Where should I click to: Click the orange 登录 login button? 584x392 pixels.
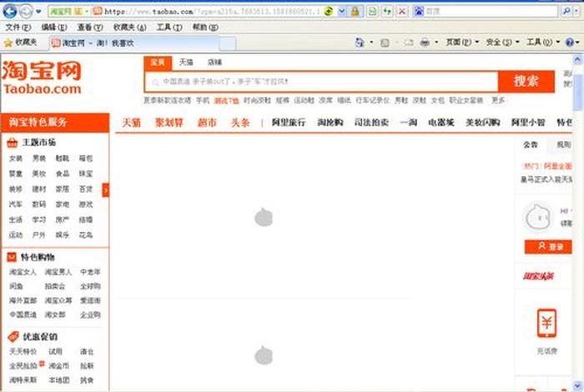tap(548, 247)
